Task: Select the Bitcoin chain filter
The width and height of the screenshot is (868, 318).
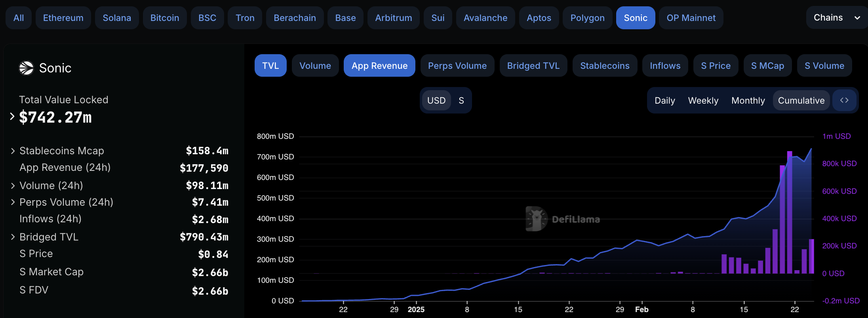Action: tap(165, 18)
